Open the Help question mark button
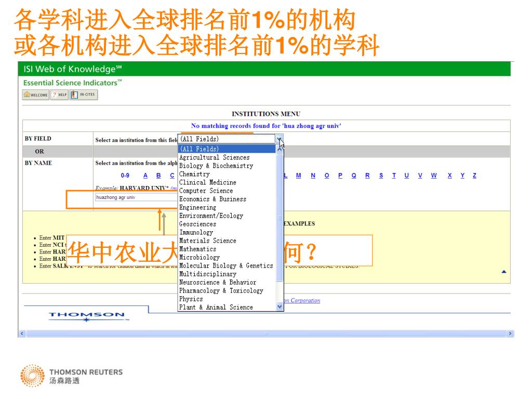 coord(59,95)
